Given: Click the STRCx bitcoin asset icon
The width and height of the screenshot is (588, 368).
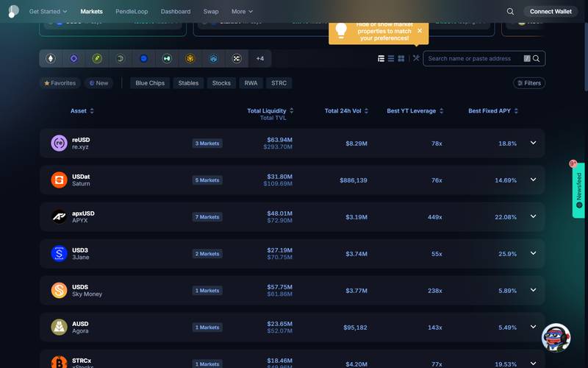Looking at the screenshot, I should 59,362.
